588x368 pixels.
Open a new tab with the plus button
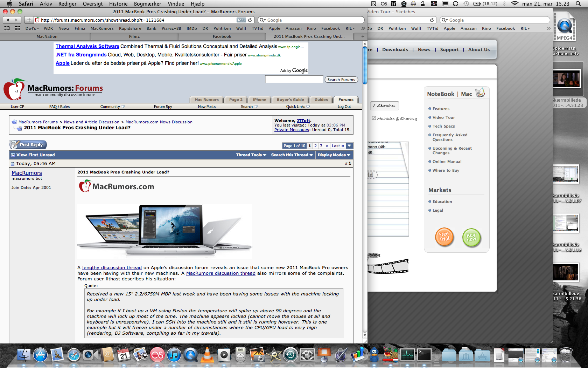tap(363, 36)
